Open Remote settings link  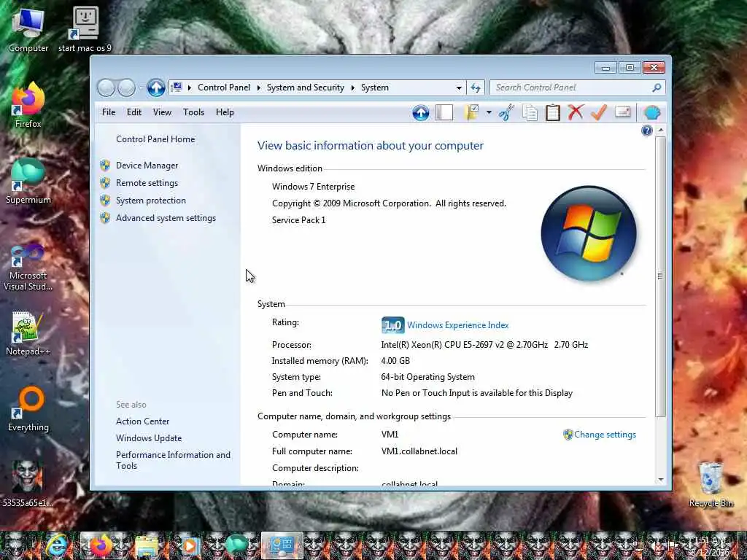point(147,183)
